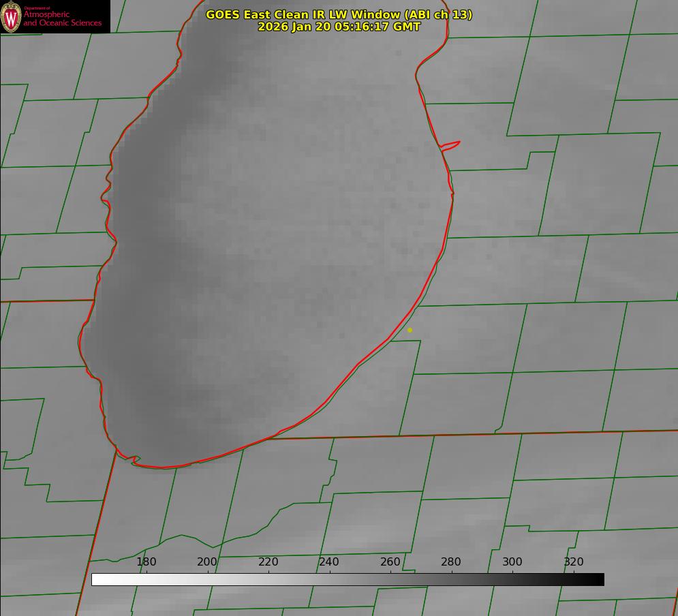
Task: Click the 180 label on the colorbar
Action: 147,561
